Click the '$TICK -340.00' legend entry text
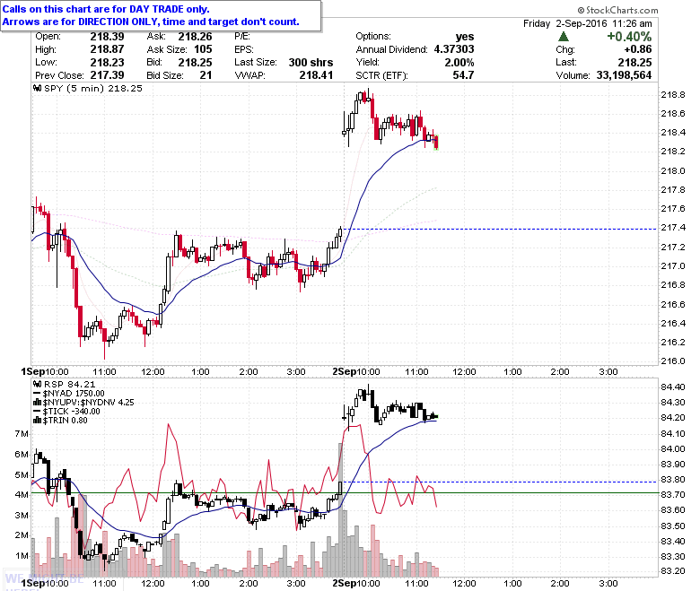Viewport: 700px width, 591px height. coord(72,412)
